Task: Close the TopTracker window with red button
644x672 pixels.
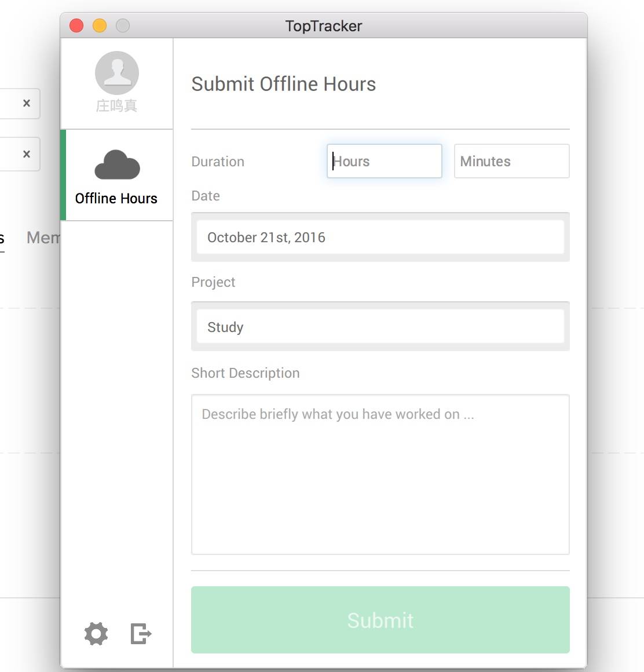Action: click(x=76, y=25)
